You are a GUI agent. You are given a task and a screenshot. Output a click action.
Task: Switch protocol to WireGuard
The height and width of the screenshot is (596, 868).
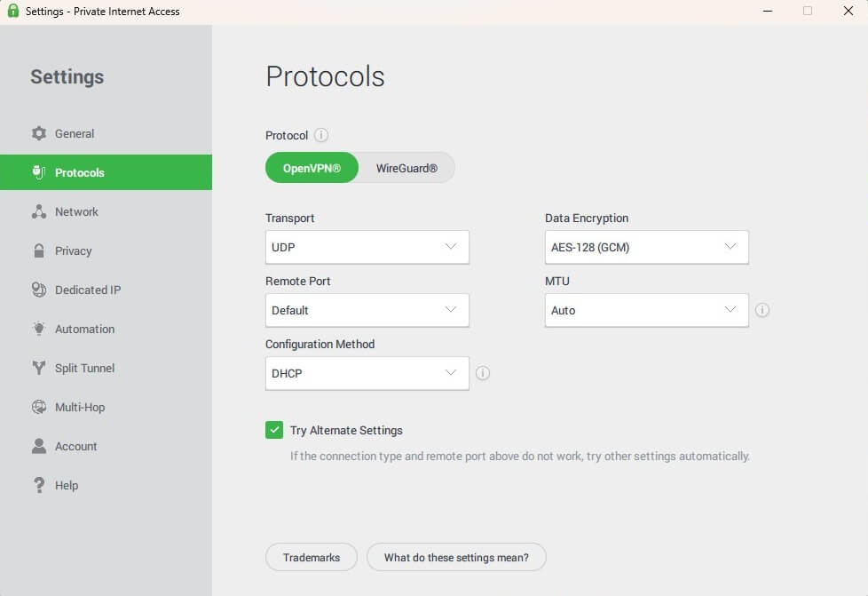coord(406,167)
